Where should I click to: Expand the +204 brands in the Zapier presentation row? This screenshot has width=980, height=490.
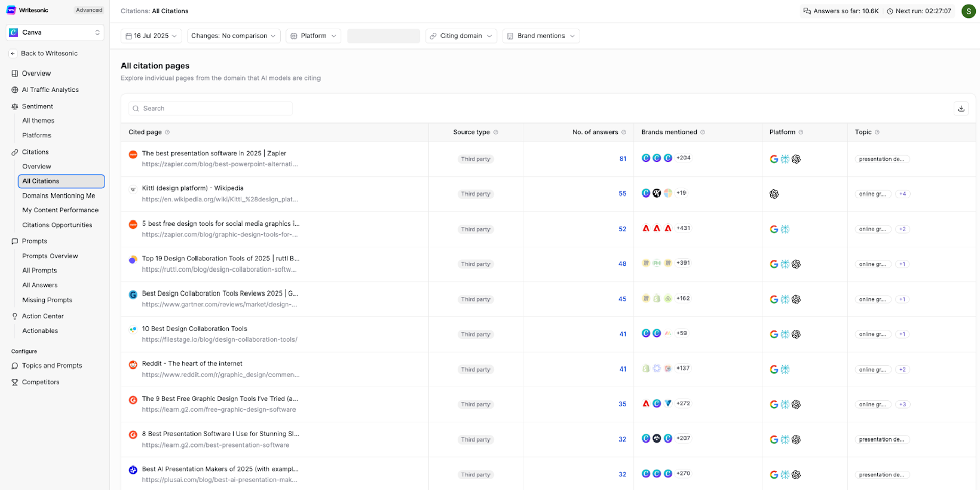pyautogui.click(x=683, y=158)
